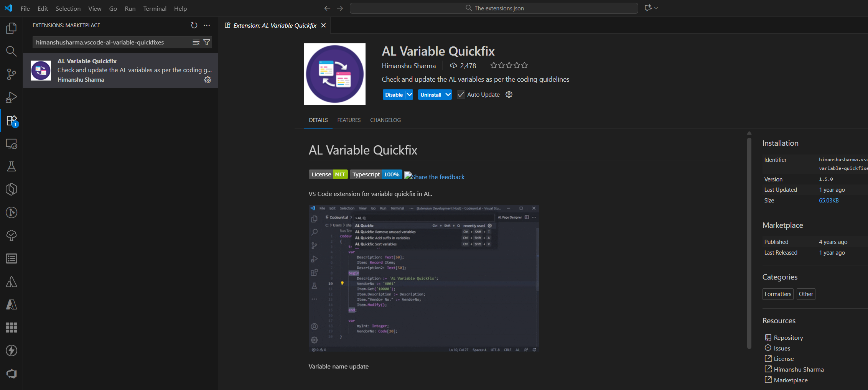The width and height of the screenshot is (868, 390).
Task: Click the Typescript 100% badge
Action: click(376, 174)
